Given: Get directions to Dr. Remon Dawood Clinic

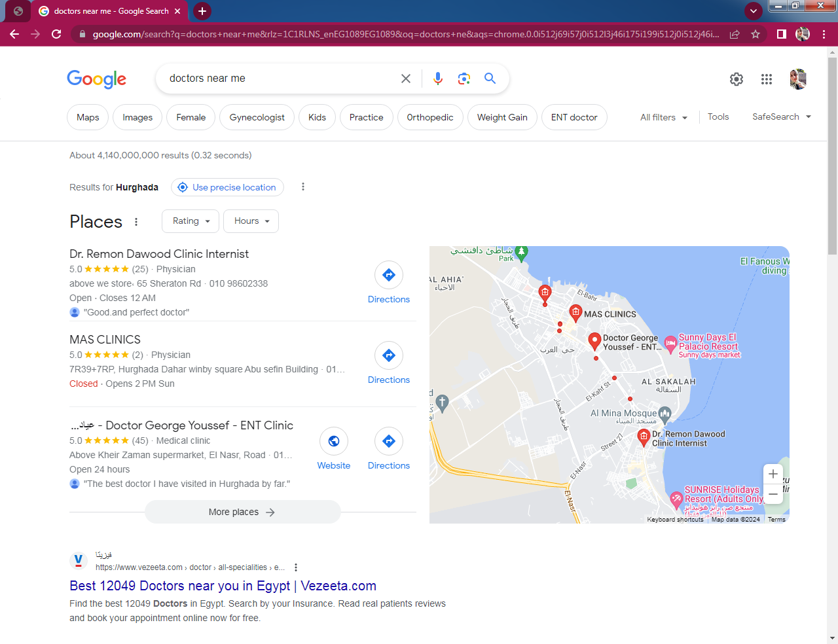Looking at the screenshot, I should (x=388, y=283).
